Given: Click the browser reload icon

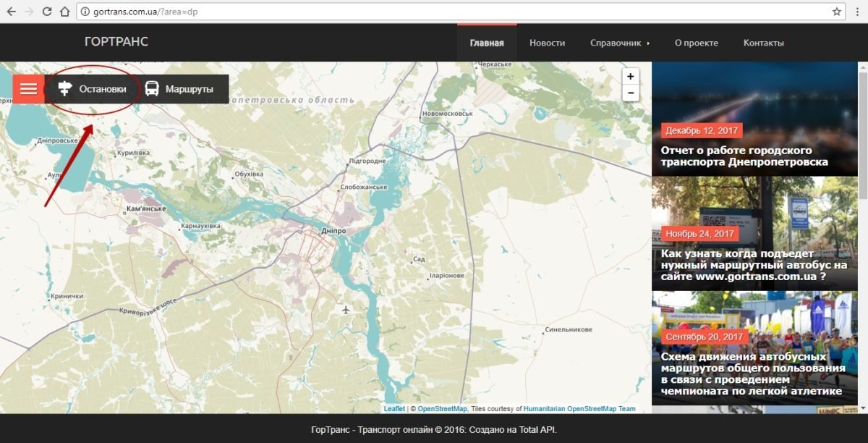Looking at the screenshot, I should coord(47,12).
